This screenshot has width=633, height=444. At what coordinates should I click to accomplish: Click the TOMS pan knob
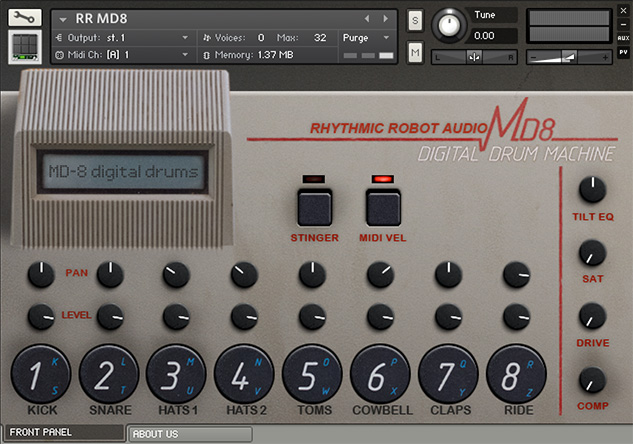pyautogui.click(x=312, y=274)
